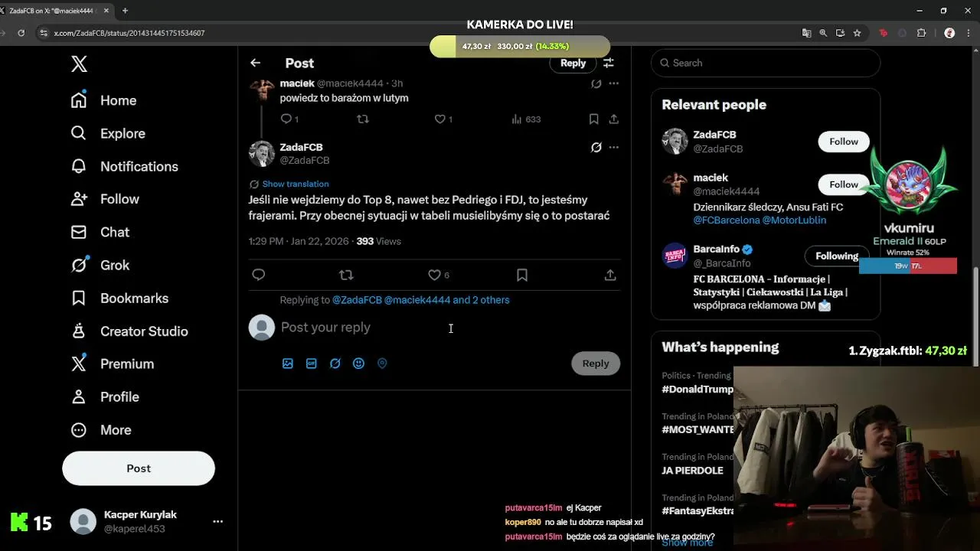The height and width of the screenshot is (551, 980).
Task: Add a GIF to the reply
Action: click(x=311, y=364)
